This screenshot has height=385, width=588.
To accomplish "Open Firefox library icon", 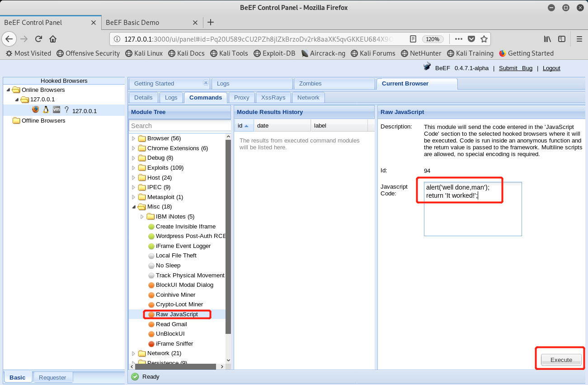I will pos(547,39).
